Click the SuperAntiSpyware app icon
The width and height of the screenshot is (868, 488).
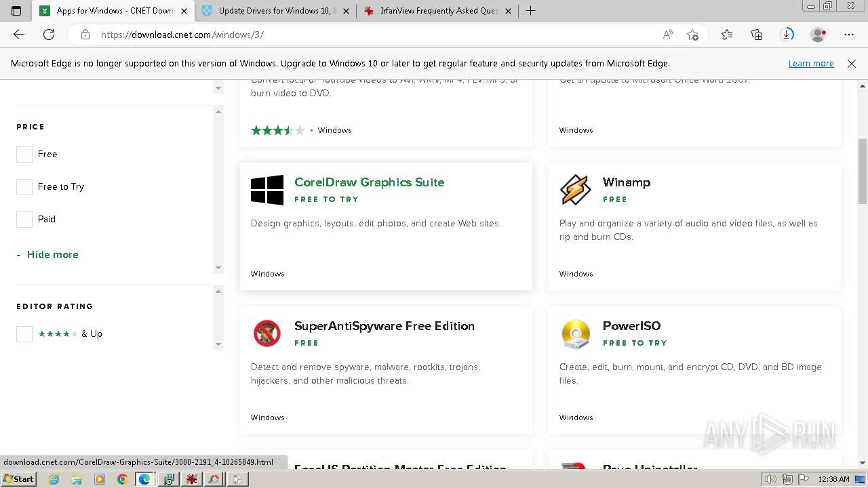click(267, 333)
